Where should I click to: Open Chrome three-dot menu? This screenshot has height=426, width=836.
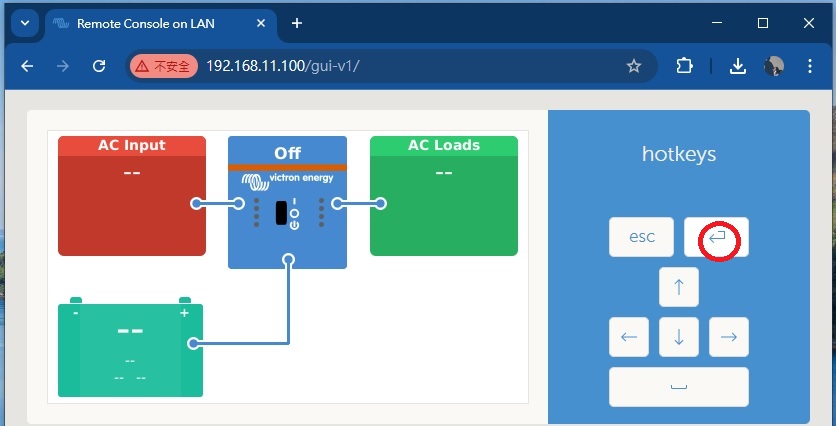(810, 66)
